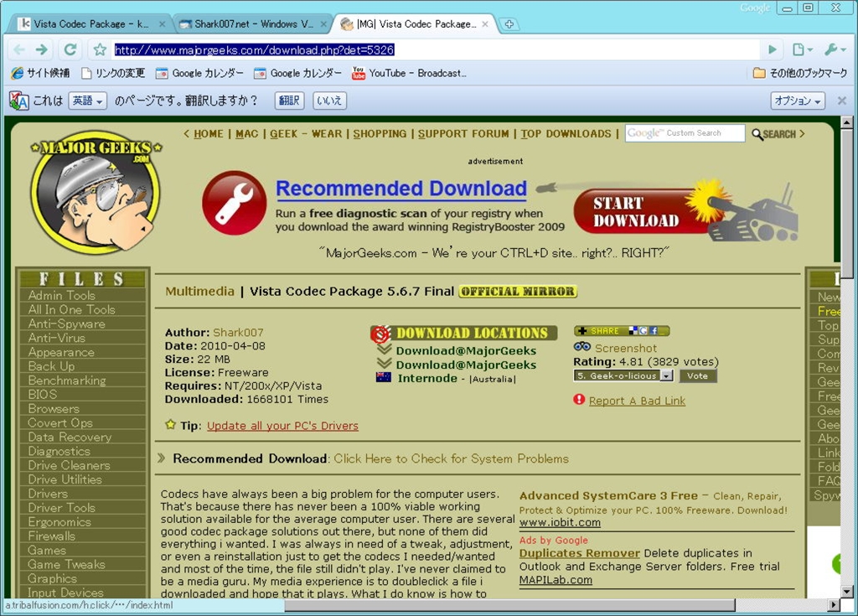Open the MAC navigation link

click(247, 134)
